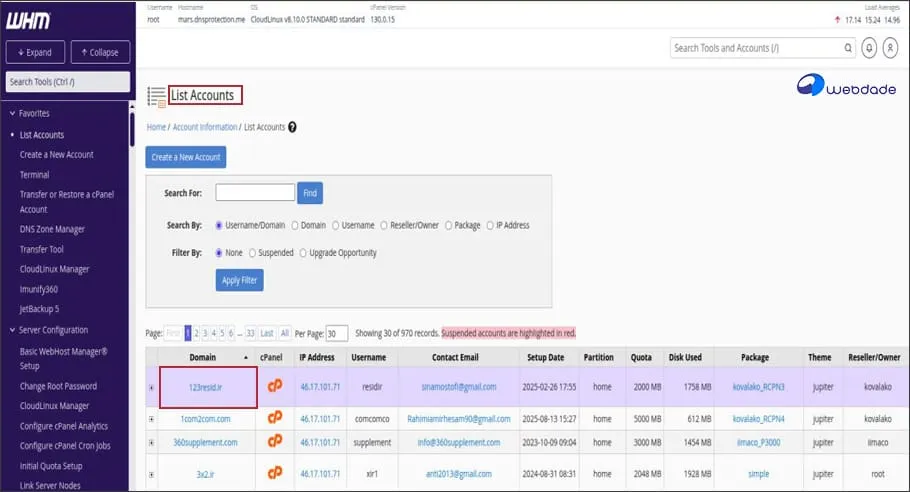
Task: Open notifications bell icon
Action: (x=869, y=48)
